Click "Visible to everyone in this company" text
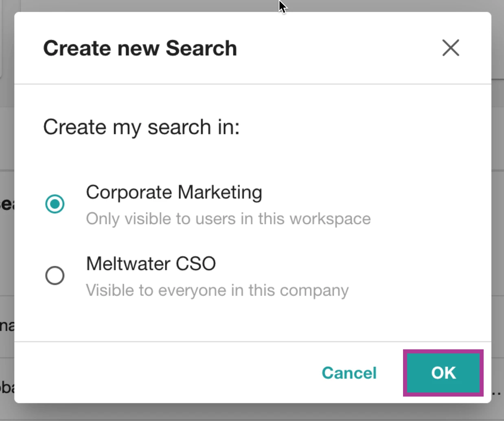The image size is (504, 421). [217, 291]
